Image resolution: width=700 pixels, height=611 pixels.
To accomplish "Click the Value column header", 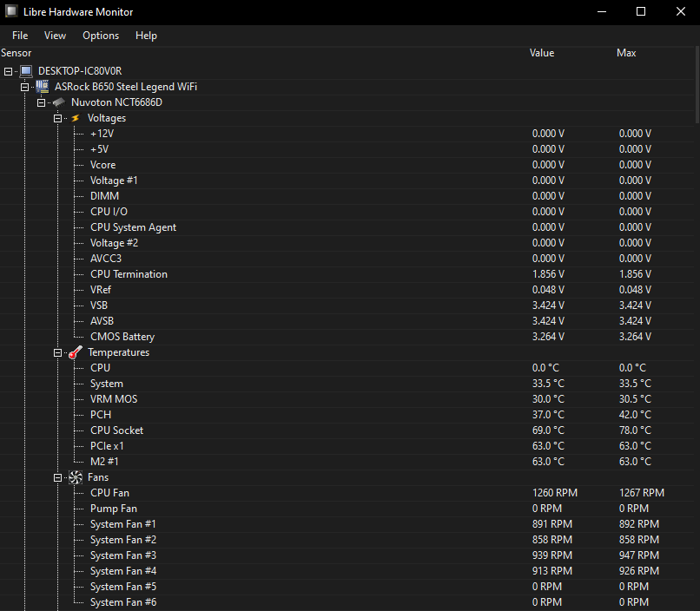I will click(x=542, y=53).
